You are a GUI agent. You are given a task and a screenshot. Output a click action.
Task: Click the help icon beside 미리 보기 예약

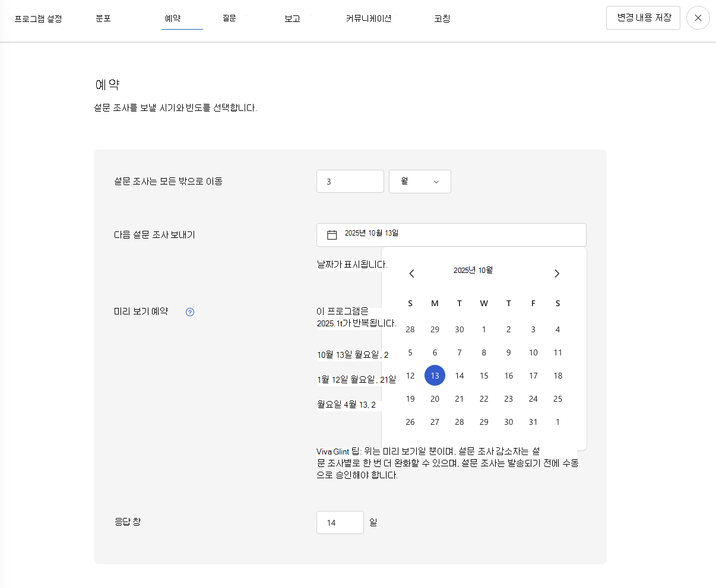[189, 311]
